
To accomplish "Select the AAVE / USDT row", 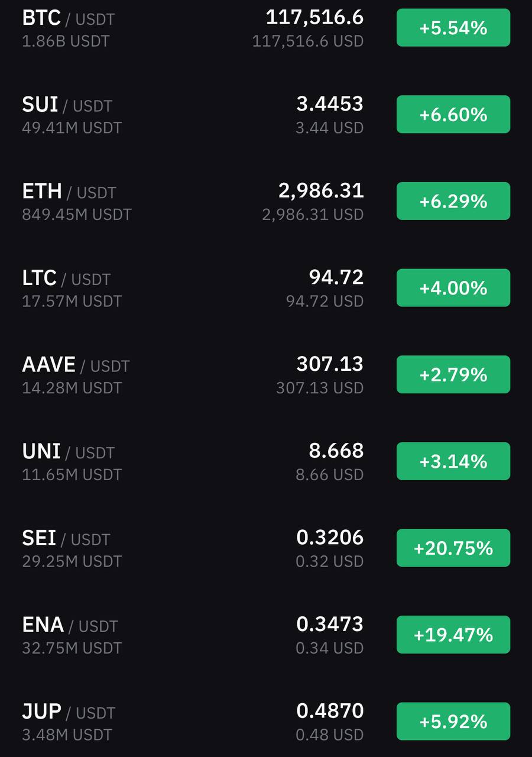I will tap(266, 374).
